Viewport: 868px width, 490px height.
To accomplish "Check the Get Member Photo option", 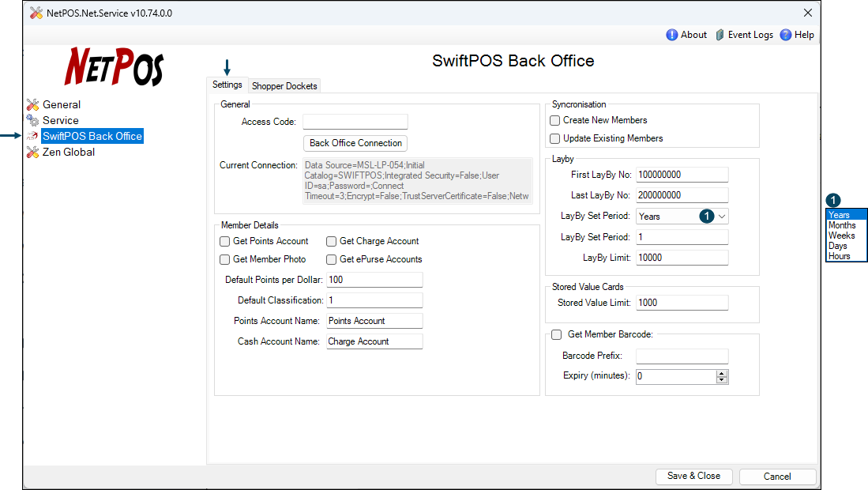I will 224,259.
